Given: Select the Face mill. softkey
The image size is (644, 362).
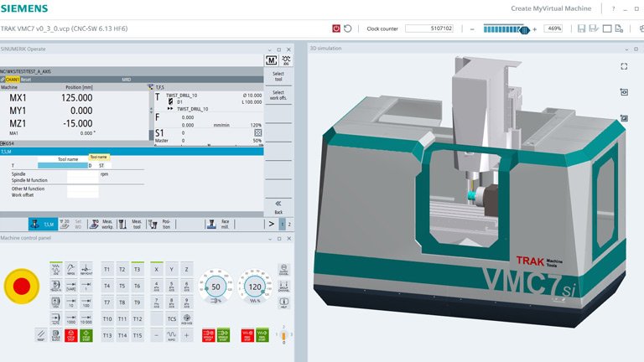Looking at the screenshot, I should (x=220, y=224).
